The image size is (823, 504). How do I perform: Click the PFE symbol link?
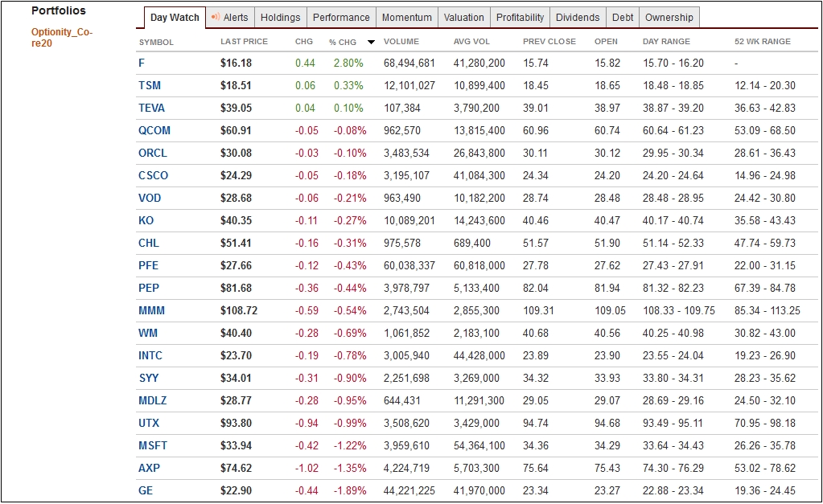point(149,266)
